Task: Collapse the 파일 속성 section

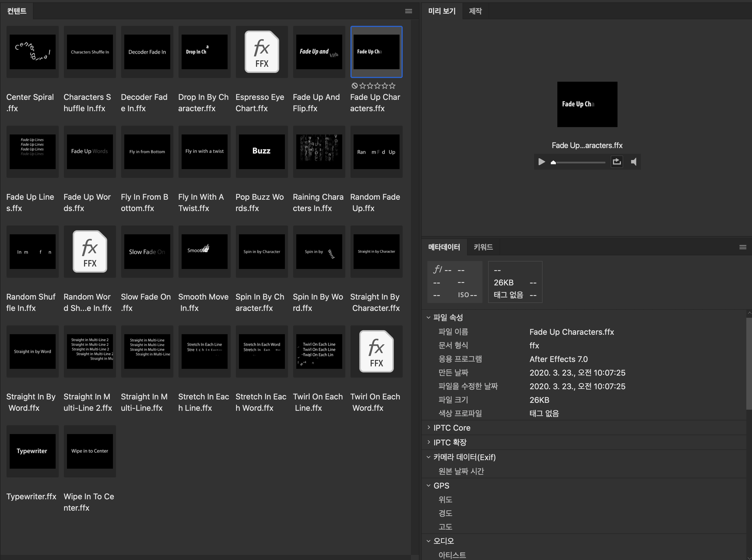Action: (428, 318)
